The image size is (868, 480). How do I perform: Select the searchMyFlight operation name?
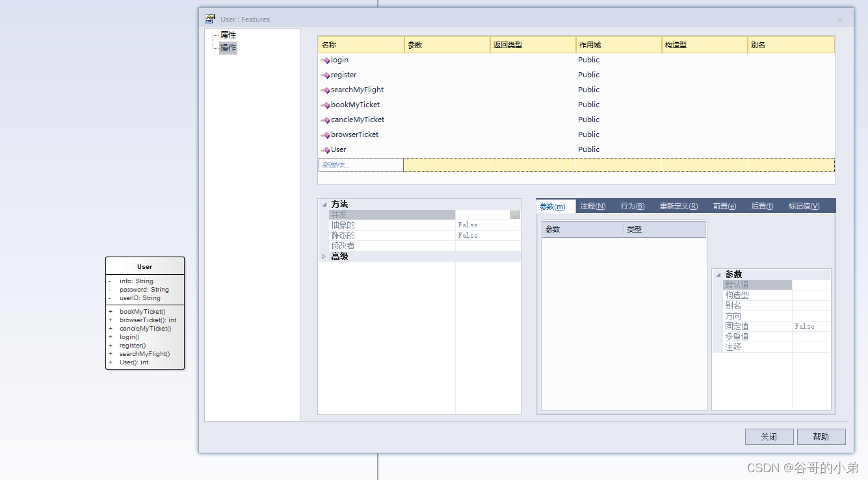(357, 90)
